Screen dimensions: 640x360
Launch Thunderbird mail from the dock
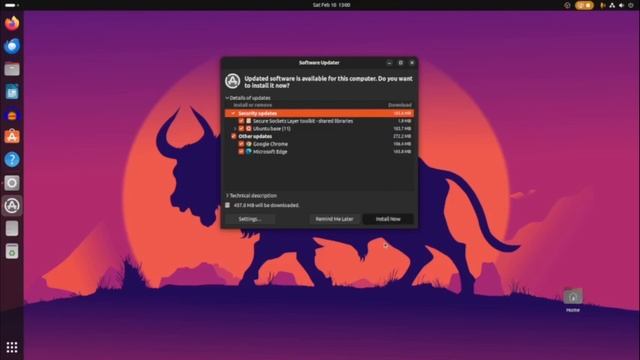pos(12,46)
